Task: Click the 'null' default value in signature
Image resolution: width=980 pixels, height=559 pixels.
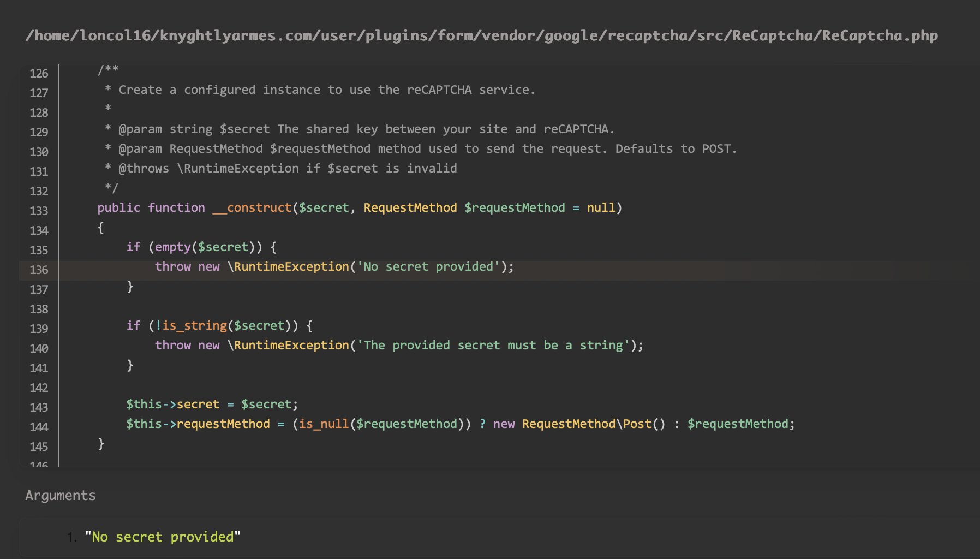Action: click(601, 208)
